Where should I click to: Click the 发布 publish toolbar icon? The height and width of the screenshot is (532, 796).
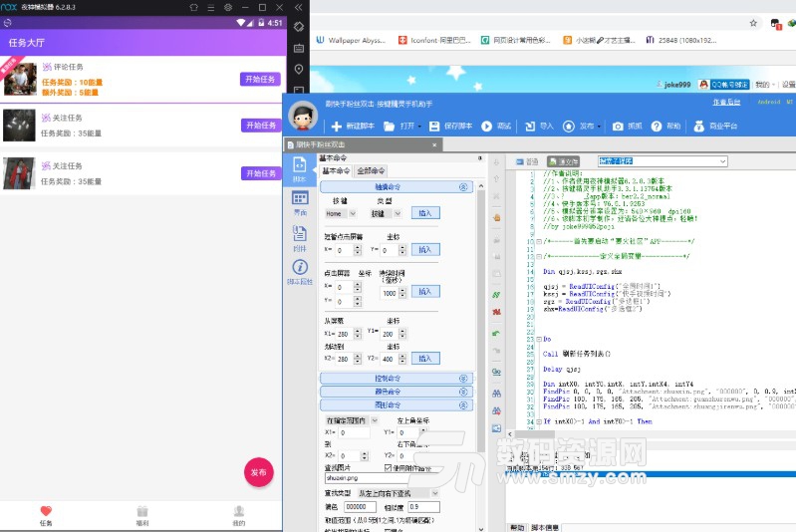[x=569, y=126]
